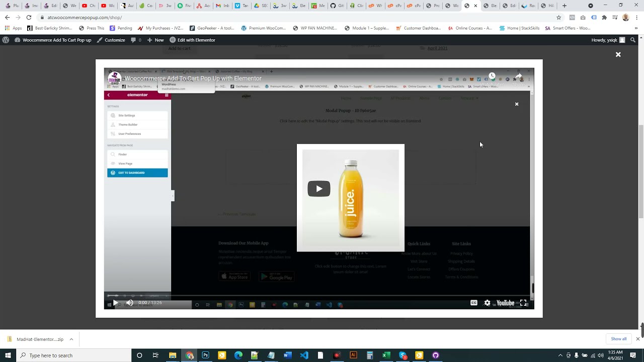Click the Watch later clock icon
The image size is (644, 362).
(492, 76)
